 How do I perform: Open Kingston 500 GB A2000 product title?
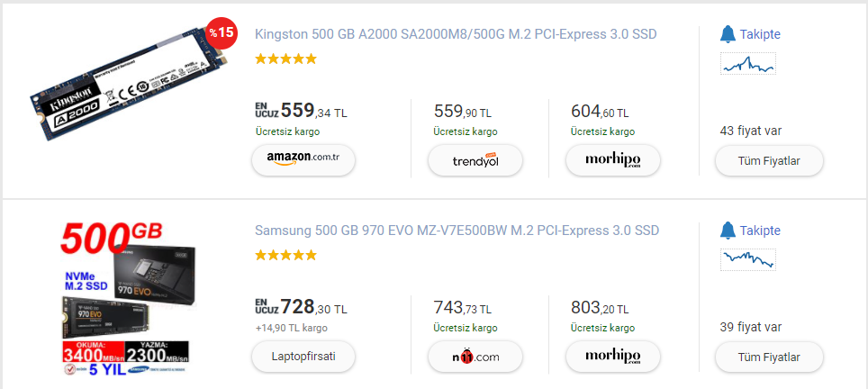[456, 34]
